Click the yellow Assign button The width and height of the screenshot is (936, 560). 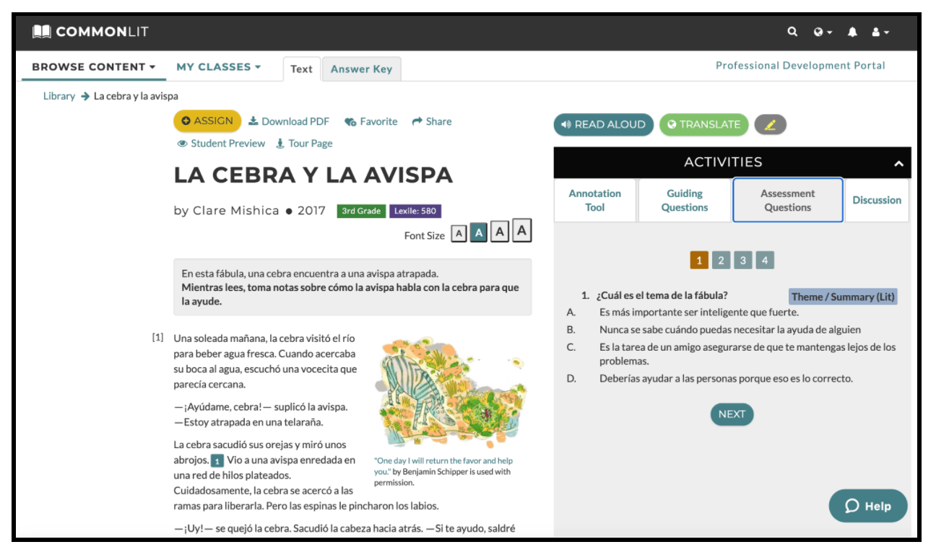(x=207, y=121)
